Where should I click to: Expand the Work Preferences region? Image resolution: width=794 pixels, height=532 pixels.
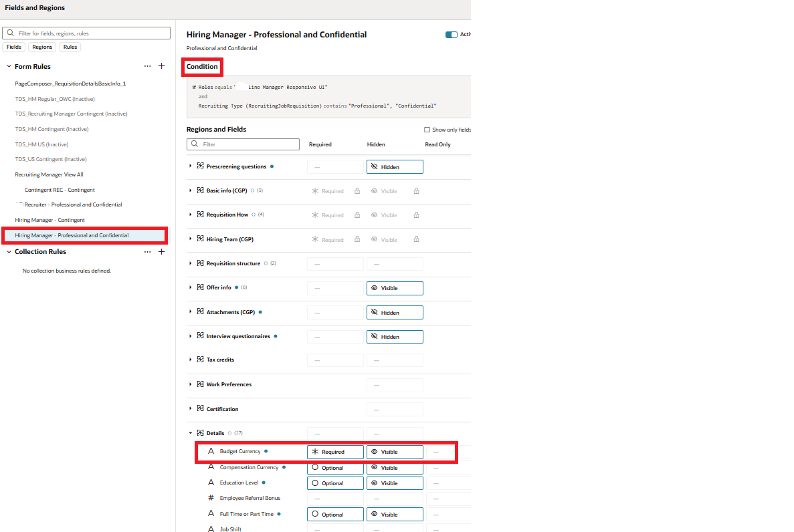click(190, 384)
